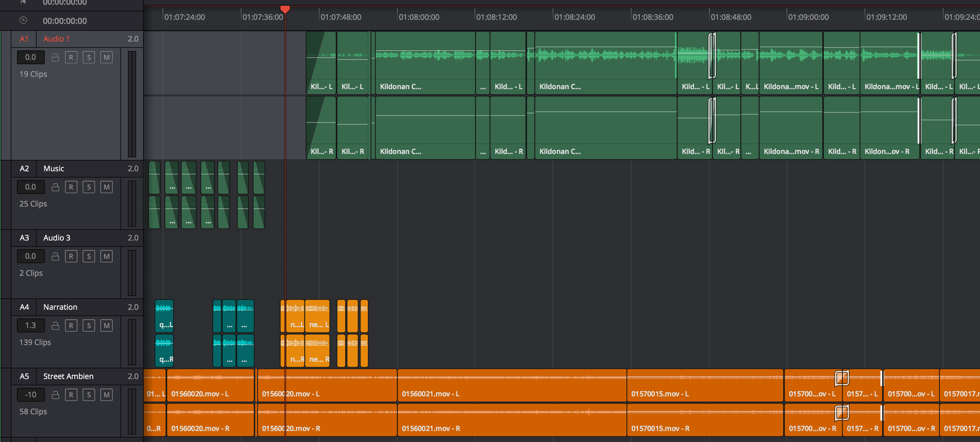Select the 01570015.mov - R ambience clip
Viewport: 980px width, 442px height.
(705, 420)
